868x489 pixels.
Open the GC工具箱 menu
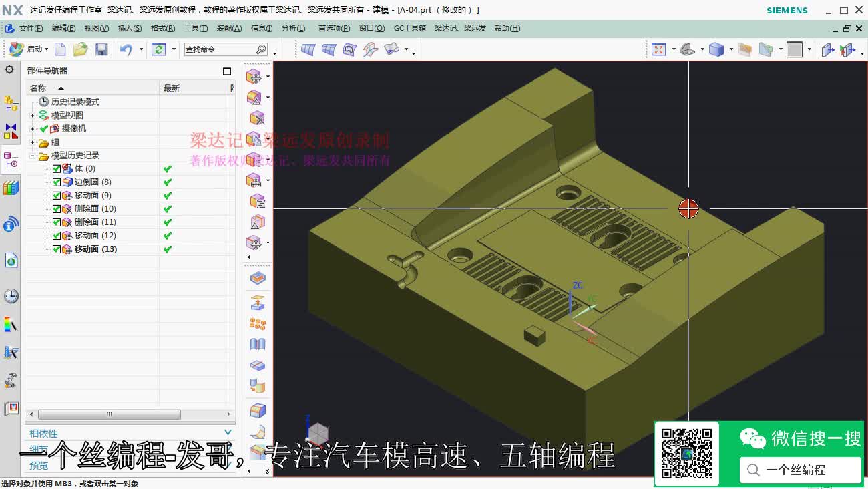tap(409, 28)
